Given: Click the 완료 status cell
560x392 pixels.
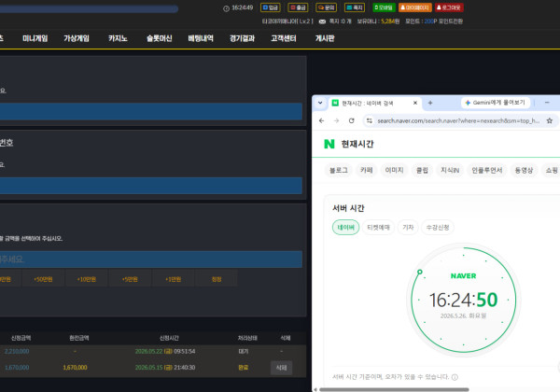Looking at the screenshot, I should [x=244, y=368].
